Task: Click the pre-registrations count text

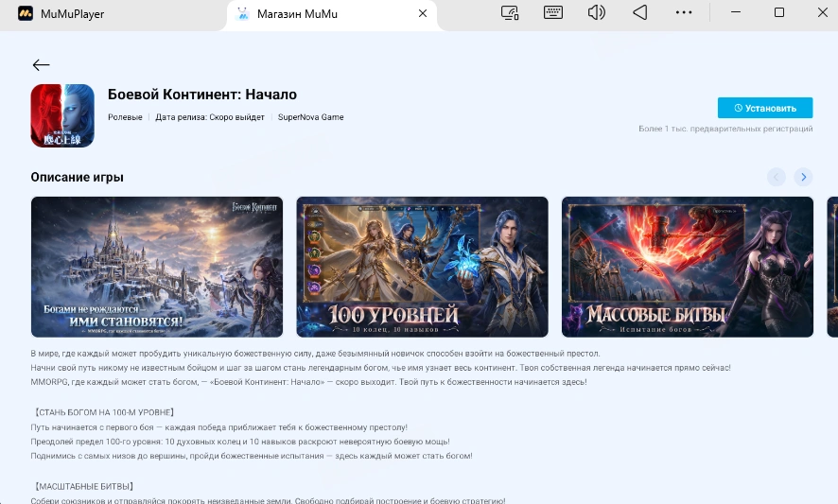Action: point(725,129)
